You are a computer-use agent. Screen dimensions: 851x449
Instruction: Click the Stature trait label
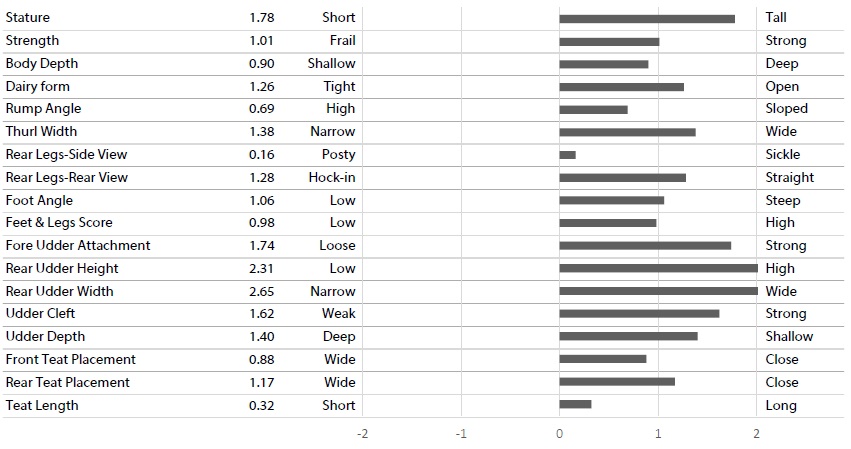28,17
